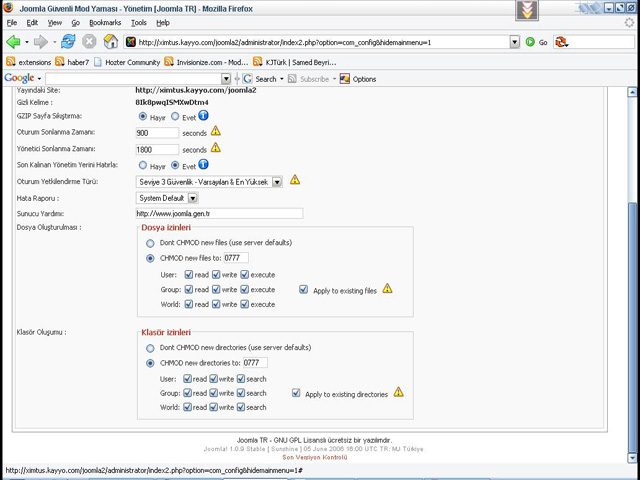This screenshot has height=480, width=640.
Task: Select Hayır for Son Kalınan Yönetim Yerini Hatırla
Action: [142, 165]
